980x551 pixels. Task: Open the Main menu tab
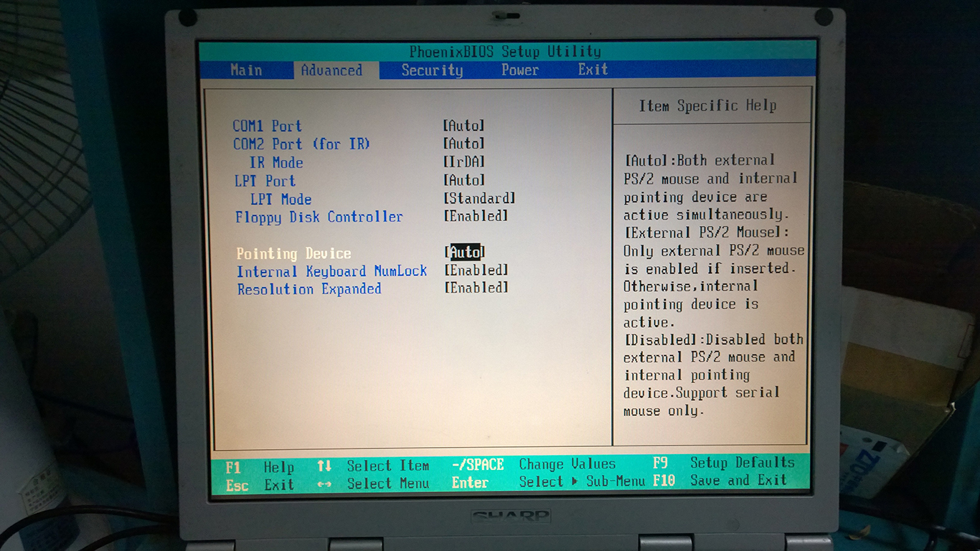[x=246, y=70]
